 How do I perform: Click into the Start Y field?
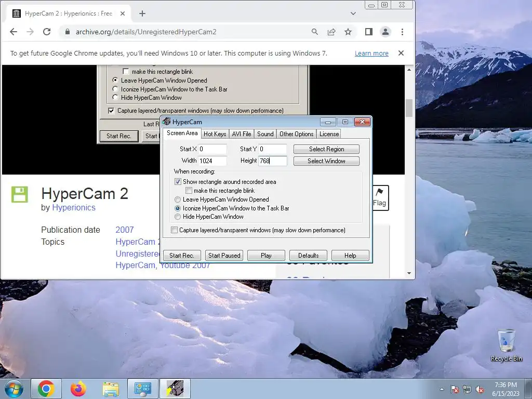point(273,149)
